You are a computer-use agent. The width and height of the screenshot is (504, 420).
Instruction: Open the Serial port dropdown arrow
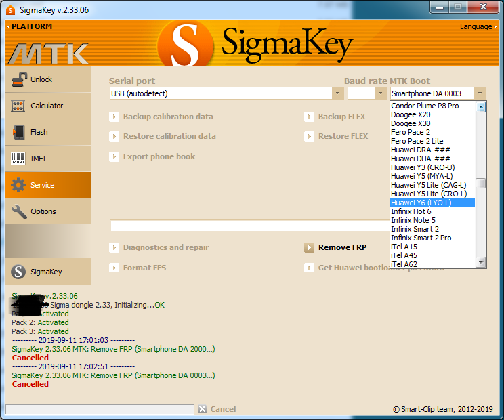(337, 93)
